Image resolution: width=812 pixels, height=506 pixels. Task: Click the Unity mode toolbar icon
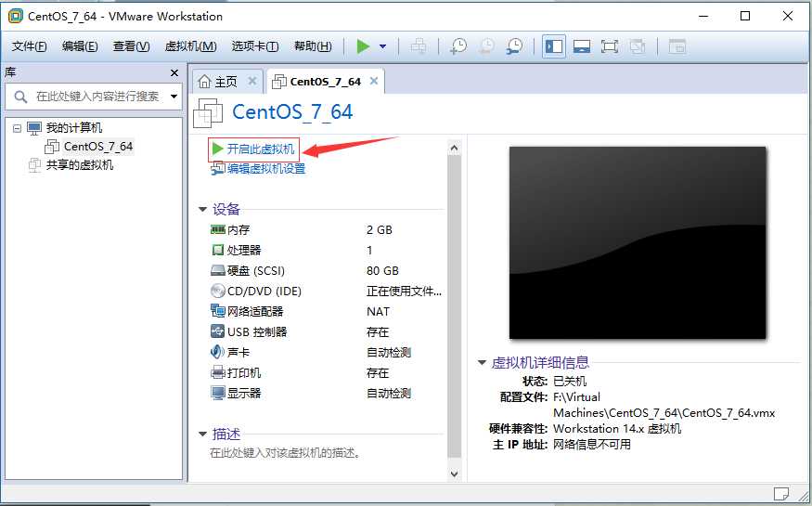tap(638, 46)
